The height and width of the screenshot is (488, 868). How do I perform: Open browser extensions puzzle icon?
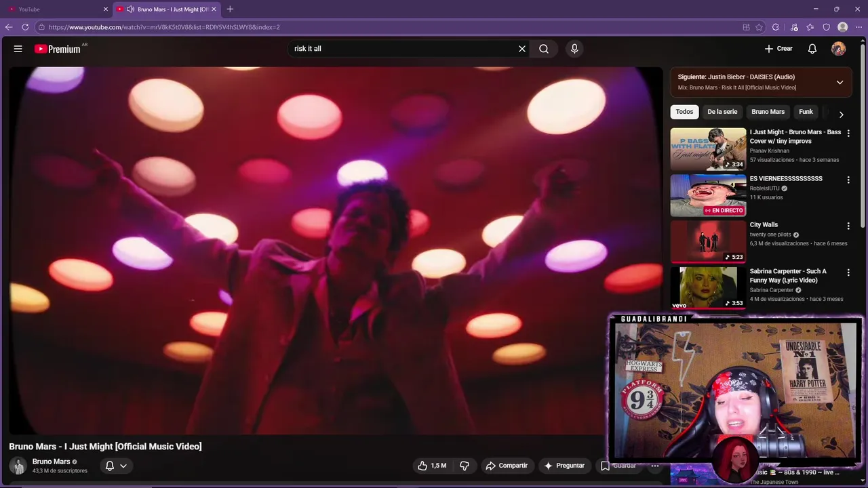point(776,27)
